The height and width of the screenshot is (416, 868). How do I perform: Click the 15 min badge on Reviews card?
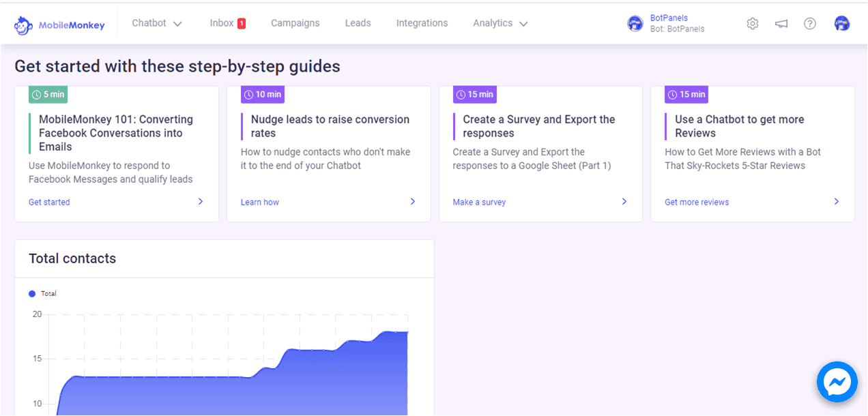687,95
